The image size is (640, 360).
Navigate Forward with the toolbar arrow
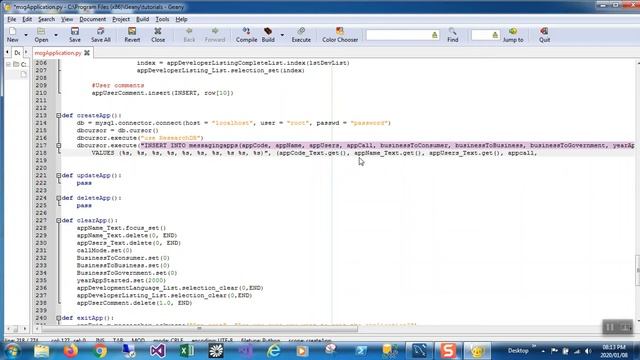pyautogui.click(x=215, y=35)
